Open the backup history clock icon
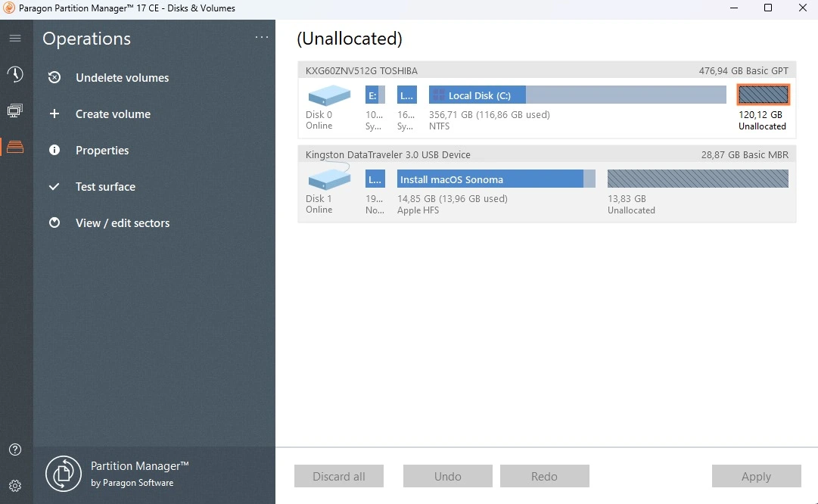Viewport: 818px width, 504px height. (x=15, y=74)
